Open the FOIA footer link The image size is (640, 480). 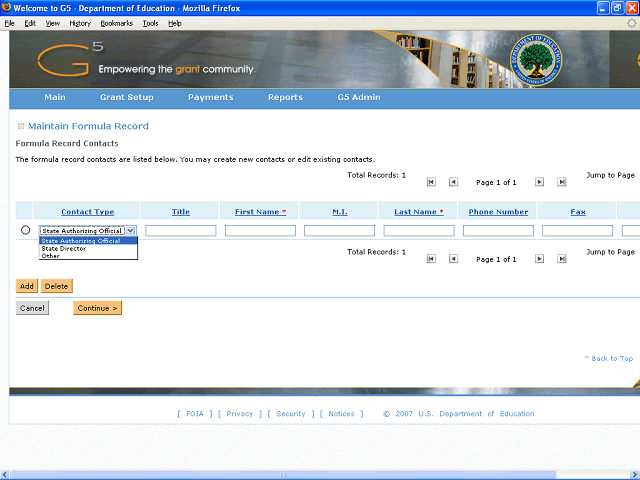click(x=195, y=414)
